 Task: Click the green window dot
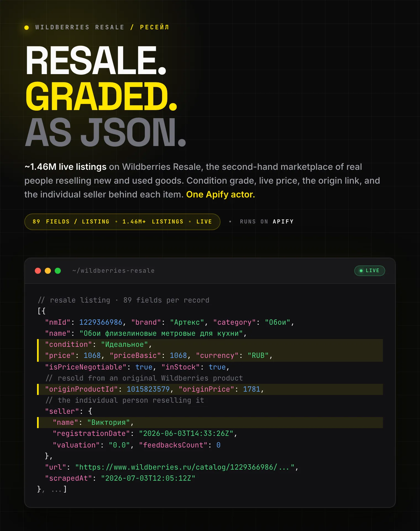(58, 271)
